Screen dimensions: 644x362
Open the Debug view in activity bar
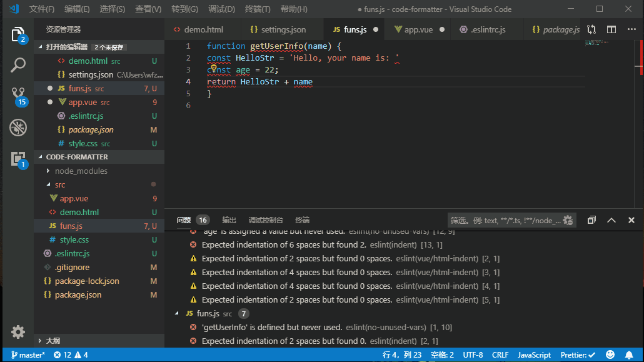tap(18, 128)
